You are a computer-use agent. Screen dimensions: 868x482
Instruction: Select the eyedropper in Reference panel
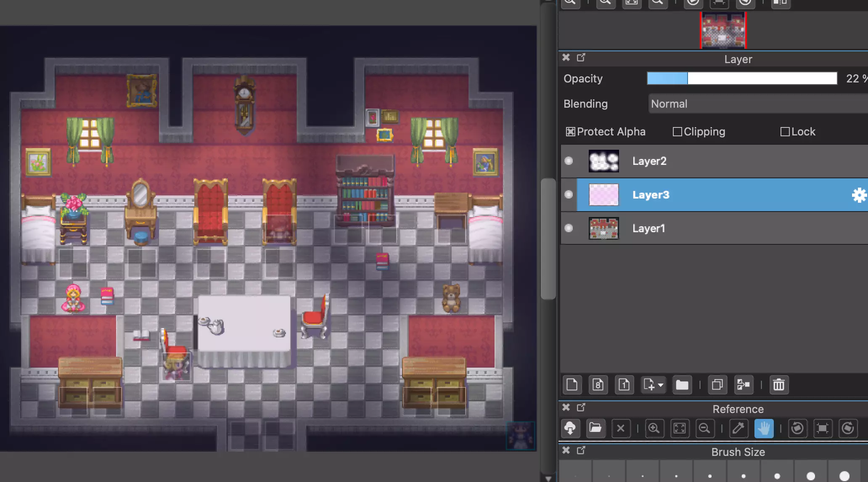pyautogui.click(x=738, y=428)
